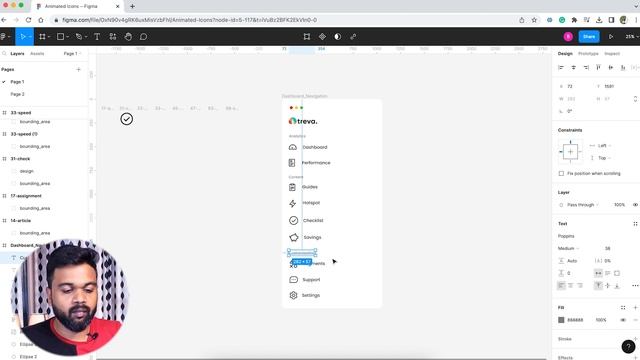This screenshot has height=360, width=640.
Task: Toggle fill visibility eye icon
Action: (623, 320)
